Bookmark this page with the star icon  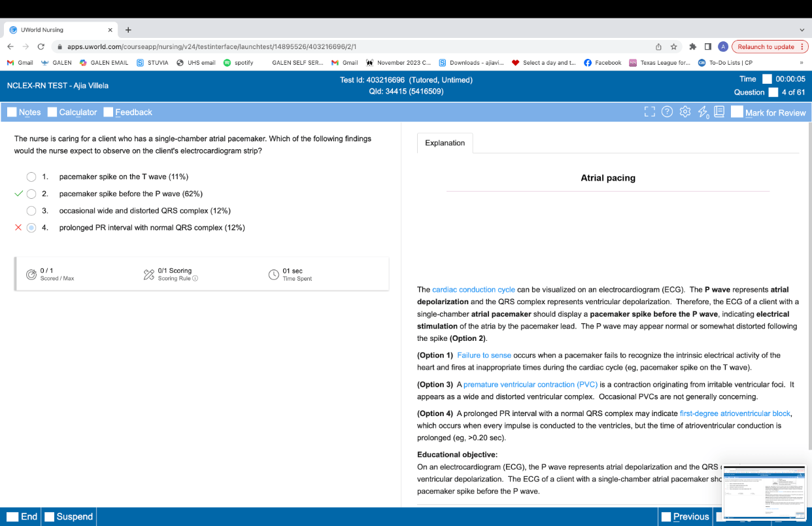[673, 47]
